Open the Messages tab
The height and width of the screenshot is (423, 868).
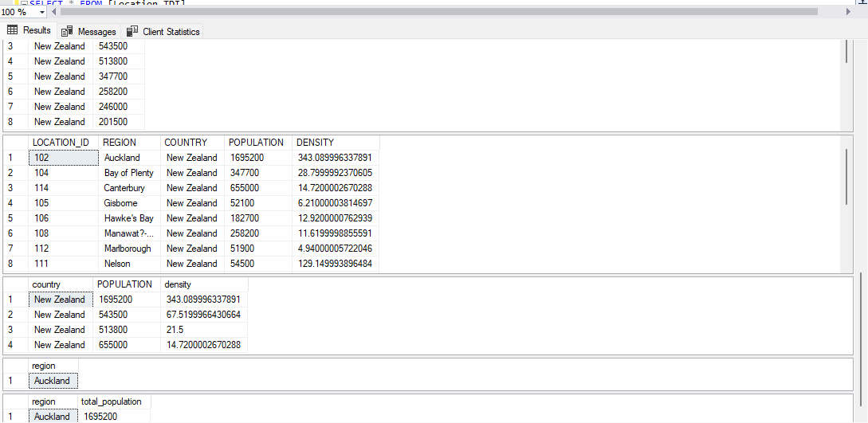pos(88,32)
